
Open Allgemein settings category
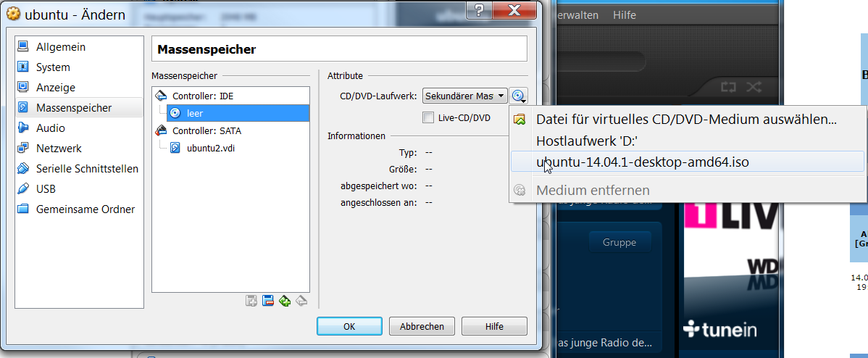click(78, 47)
